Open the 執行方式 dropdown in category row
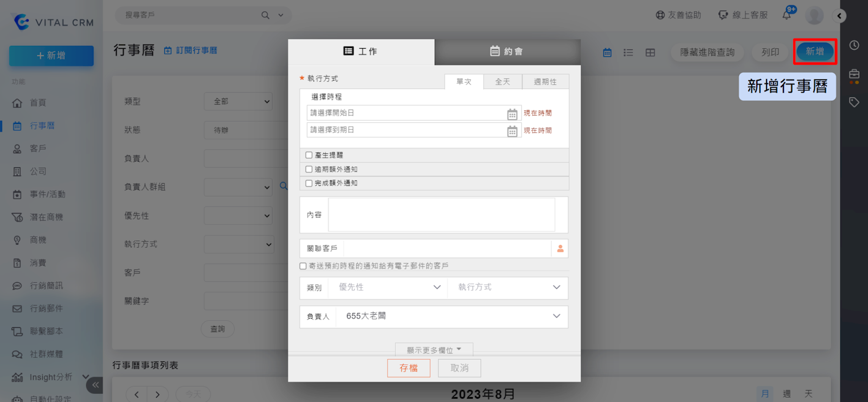868x402 pixels. [x=508, y=288]
